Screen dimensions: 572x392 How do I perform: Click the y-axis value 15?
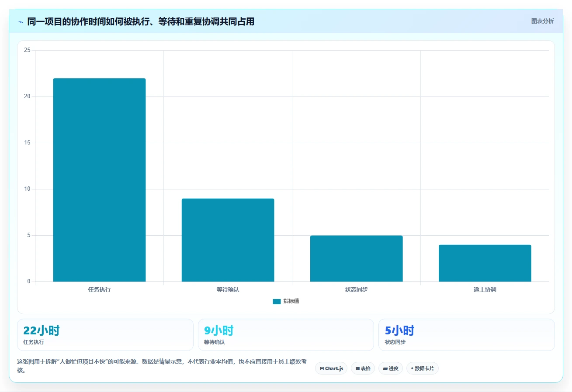[x=27, y=143]
